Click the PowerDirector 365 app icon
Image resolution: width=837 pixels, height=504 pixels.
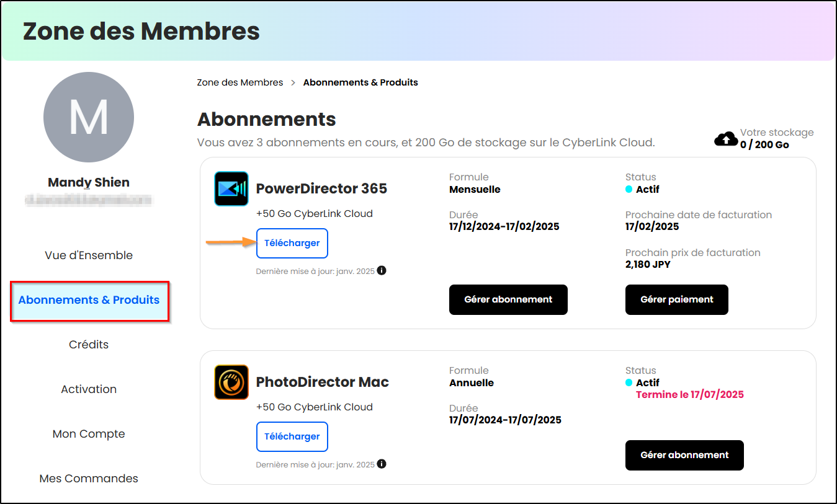pos(231,188)
